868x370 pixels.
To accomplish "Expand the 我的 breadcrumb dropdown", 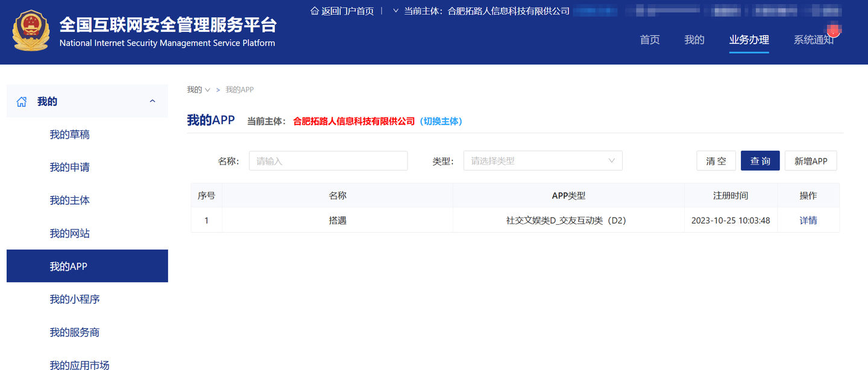I will [x=207, y=90].
